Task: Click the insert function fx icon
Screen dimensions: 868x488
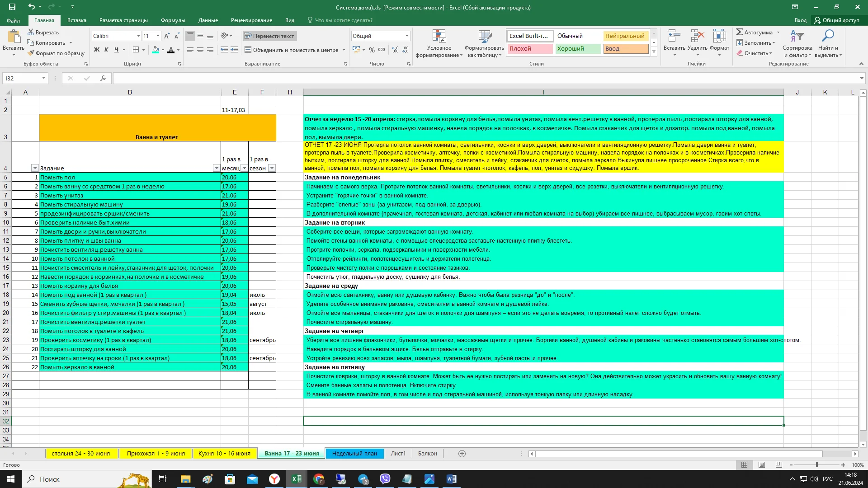Action: tap(103, 78)
